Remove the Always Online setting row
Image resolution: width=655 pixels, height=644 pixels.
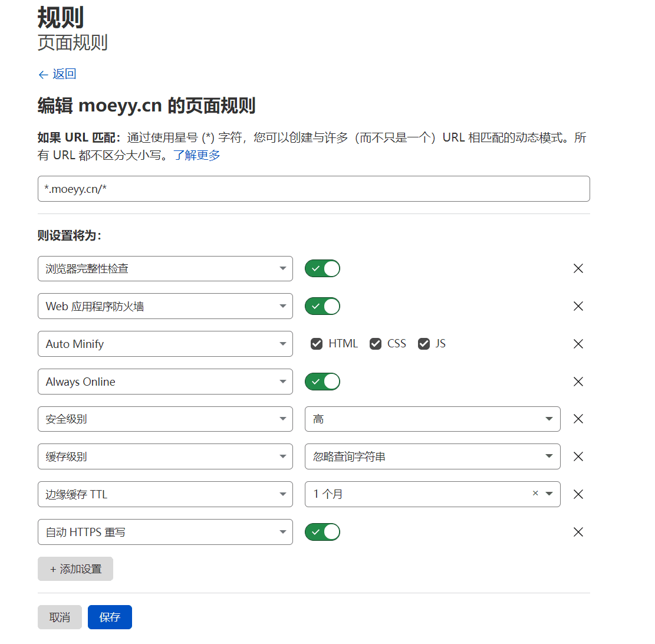click(x=578, y=382)
